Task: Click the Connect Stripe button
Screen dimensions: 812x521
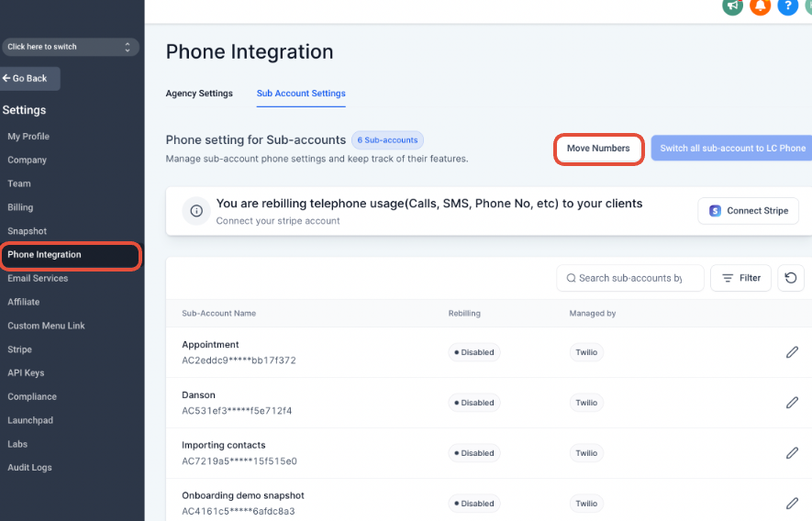Action: pos(748,211)
